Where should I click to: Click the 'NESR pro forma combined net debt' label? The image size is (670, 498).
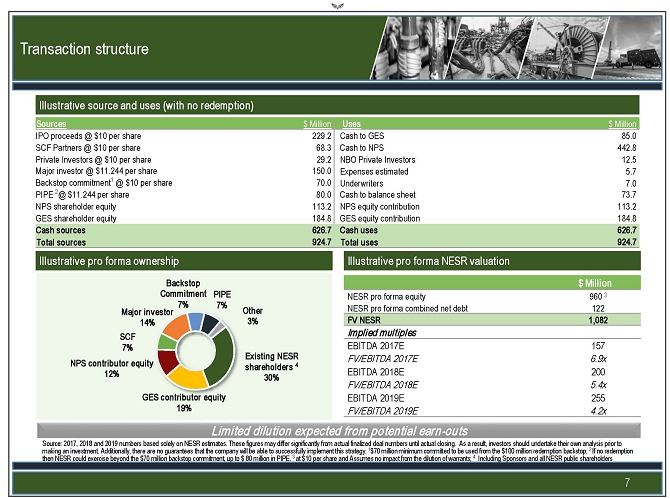click(x=407, y=308)
